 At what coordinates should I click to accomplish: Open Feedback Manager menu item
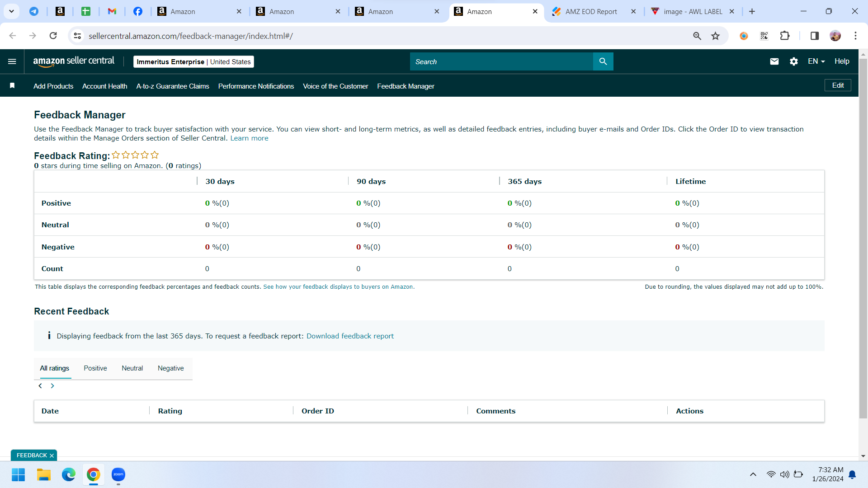(406, 86)
